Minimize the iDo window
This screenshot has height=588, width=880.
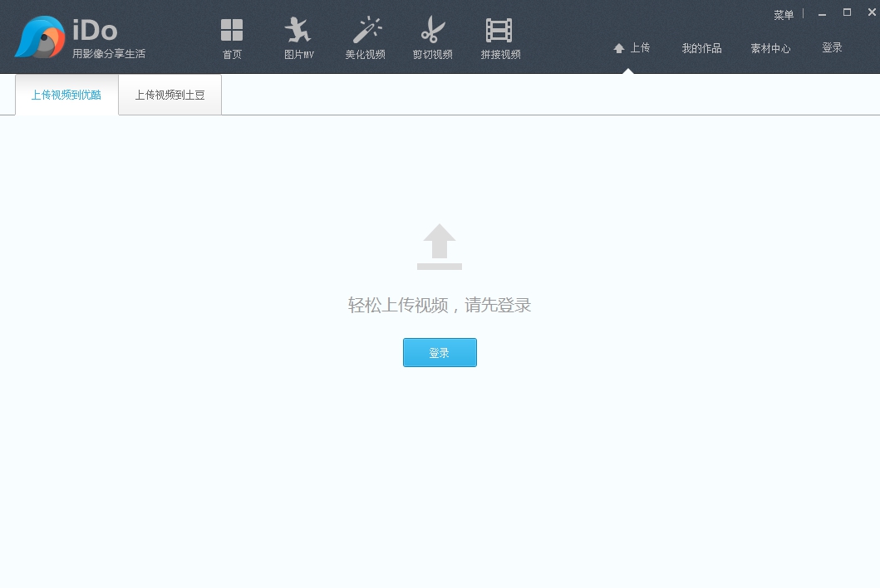(821, 12)
